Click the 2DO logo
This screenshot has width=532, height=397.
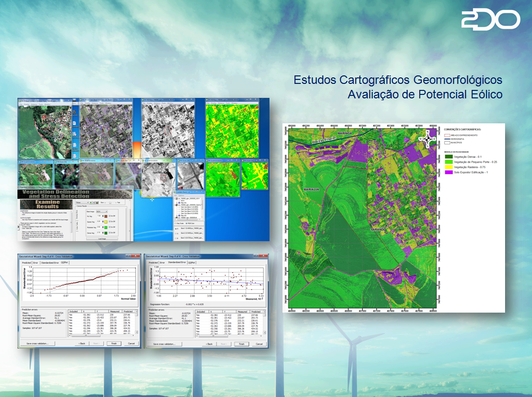[x=491, y=19]
